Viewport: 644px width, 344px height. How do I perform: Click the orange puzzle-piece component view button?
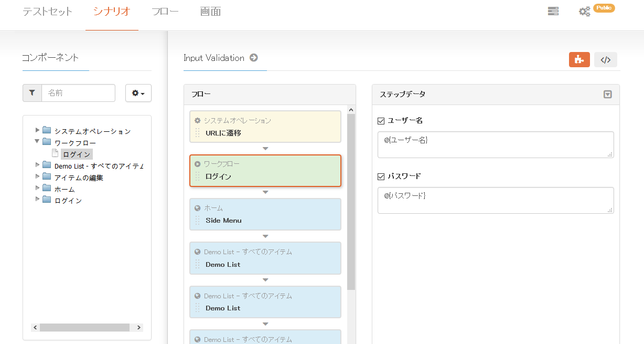579,60
